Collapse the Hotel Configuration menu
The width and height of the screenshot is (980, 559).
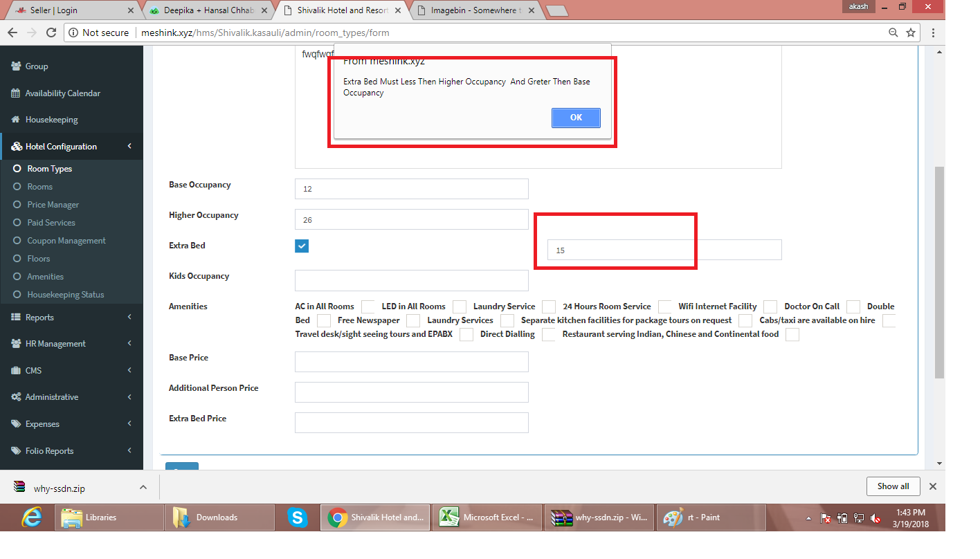click(129, 146)
